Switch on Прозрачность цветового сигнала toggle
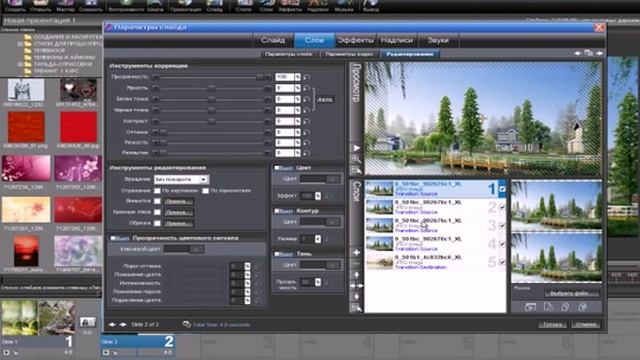This screenshot has width=640, height=360. 119,238
